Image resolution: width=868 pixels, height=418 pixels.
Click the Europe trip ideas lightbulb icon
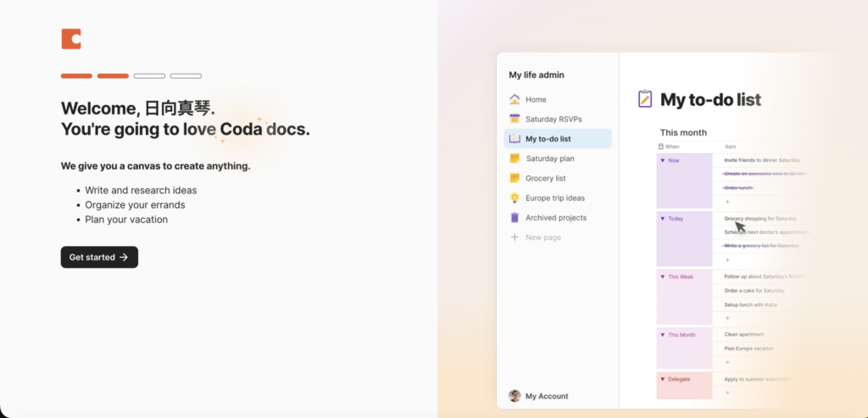(x=515, y=198)
